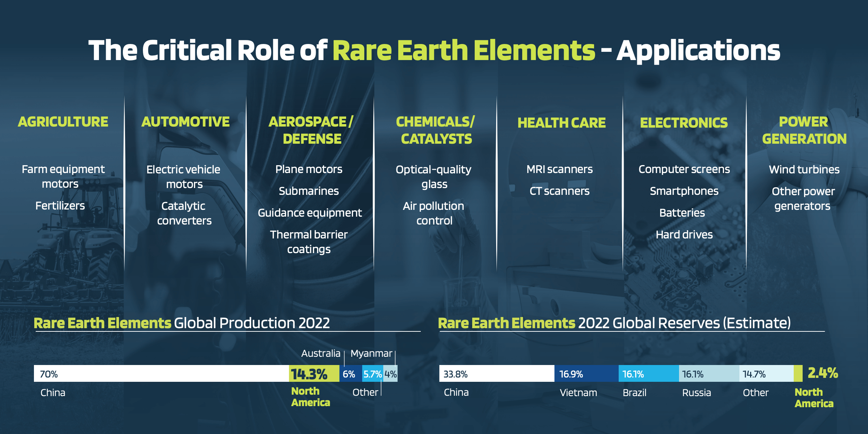This screenshot has height=434, width=868.
Task: Select the dark blue 6% Australia segment
Action: [x=350, y=374]
